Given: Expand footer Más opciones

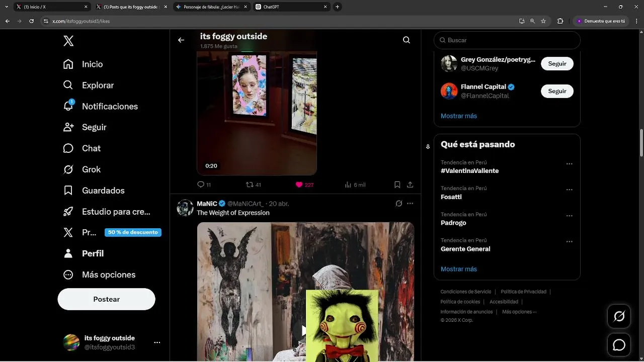Looking at the screenshot, I should click(x=519, y=312).
